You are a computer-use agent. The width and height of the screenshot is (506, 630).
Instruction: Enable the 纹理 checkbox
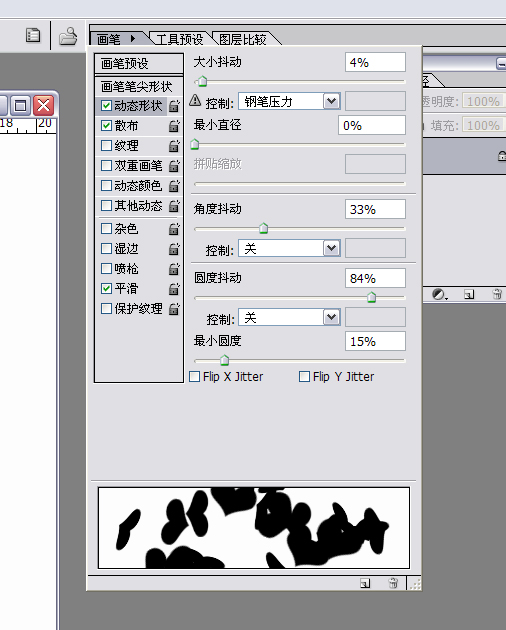click(x=107, y=145)
